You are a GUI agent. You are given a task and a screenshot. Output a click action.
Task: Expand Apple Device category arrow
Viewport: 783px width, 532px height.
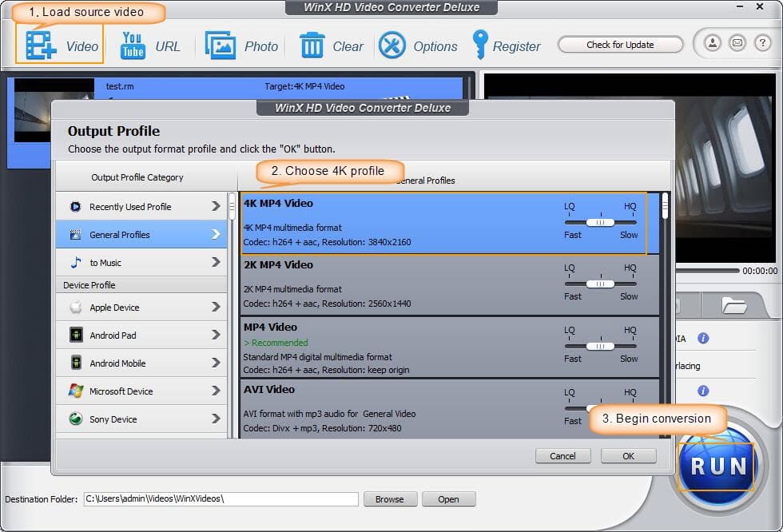point(216,307)
